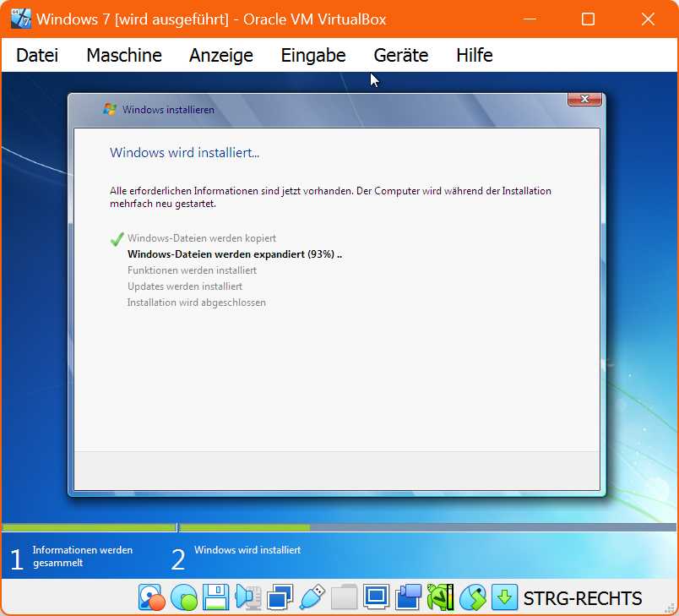This screenshot has width=679, height=616.
Task: Open the Eingabe menu
Action: [x=313, y=55]
